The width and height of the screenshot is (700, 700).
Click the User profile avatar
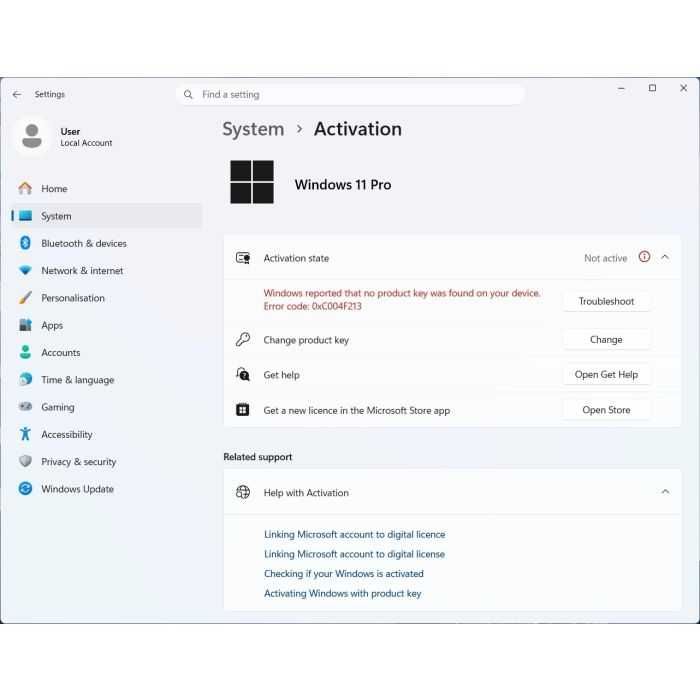32,137
